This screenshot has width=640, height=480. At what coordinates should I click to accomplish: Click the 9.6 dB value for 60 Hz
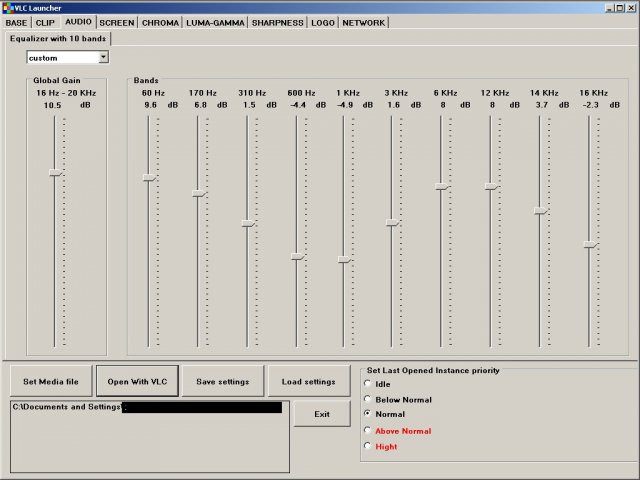150,105
